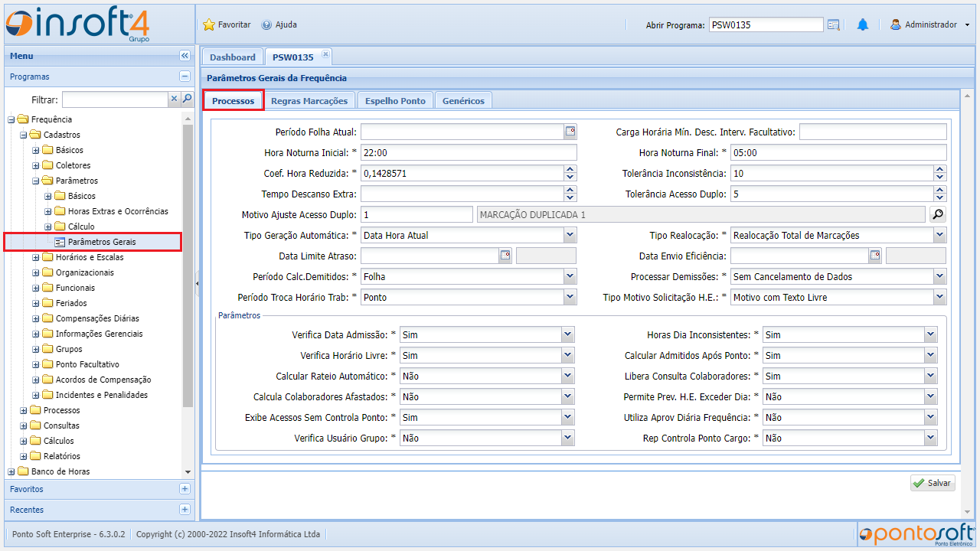Click the Favoritar star icon
This screenshot has height=551, width=980.
(x=209, y=24)
